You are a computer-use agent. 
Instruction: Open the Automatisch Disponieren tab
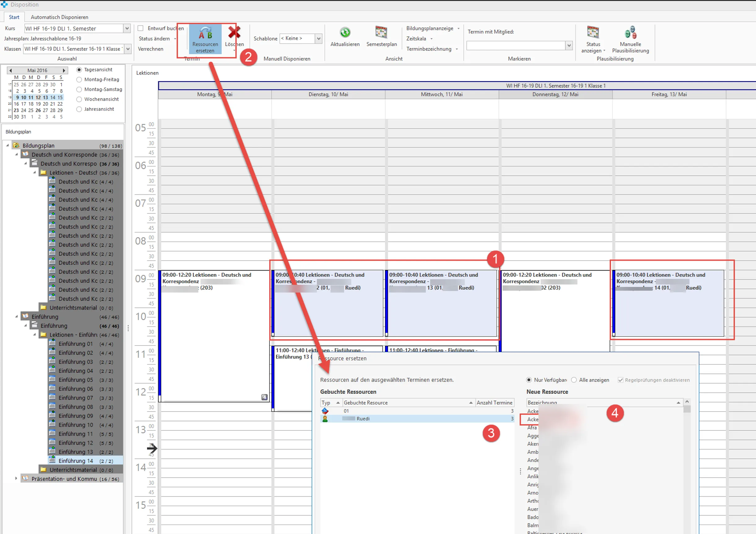(x=59, y=17)
